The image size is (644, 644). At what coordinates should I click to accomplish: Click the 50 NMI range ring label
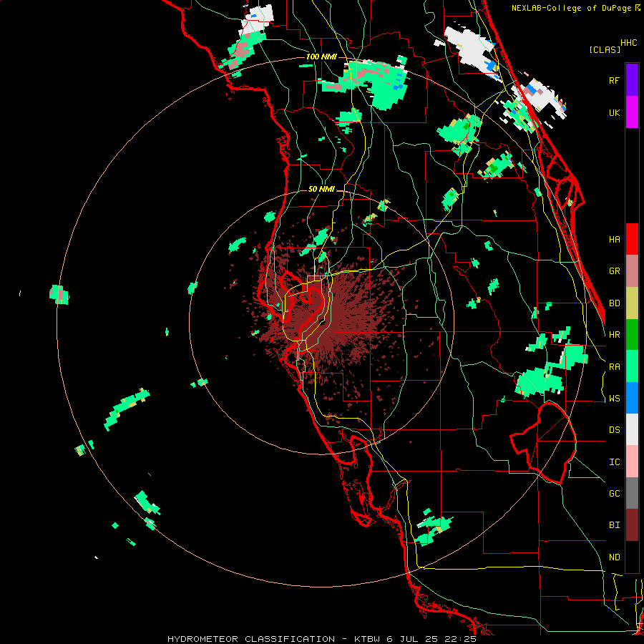321,190
